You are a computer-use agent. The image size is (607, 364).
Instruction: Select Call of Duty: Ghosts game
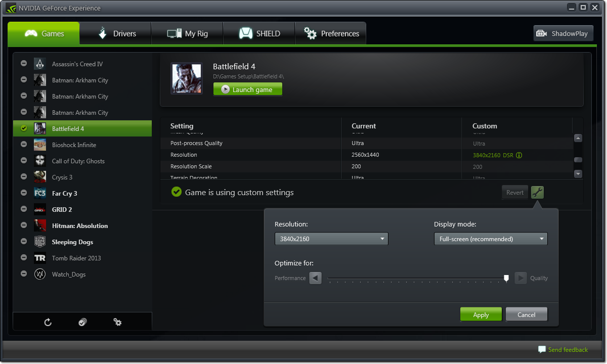(x=82, y=161)
